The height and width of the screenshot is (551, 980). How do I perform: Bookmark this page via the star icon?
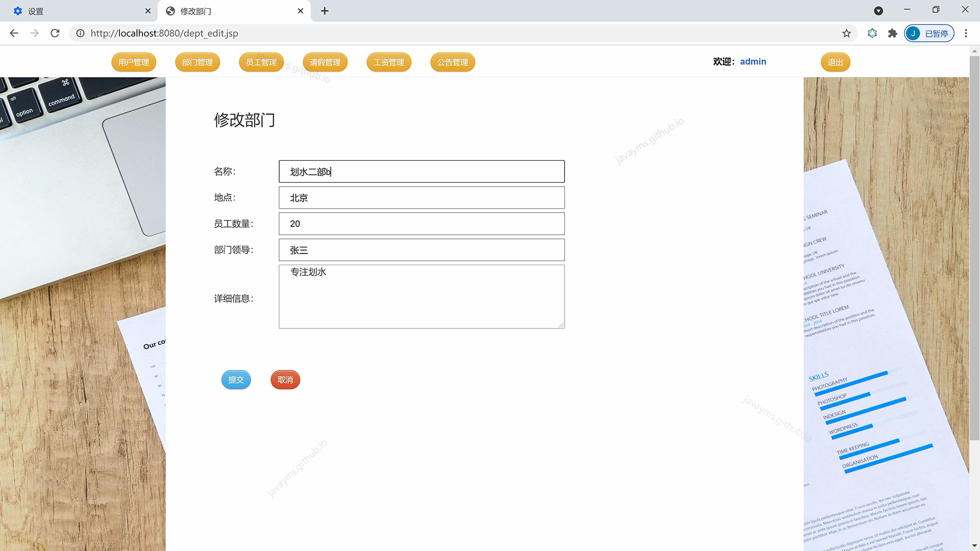tap(847, 33)
